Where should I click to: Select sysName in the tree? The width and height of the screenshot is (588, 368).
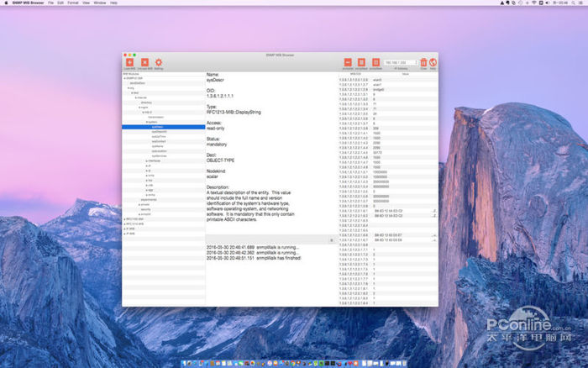point(158,146)
